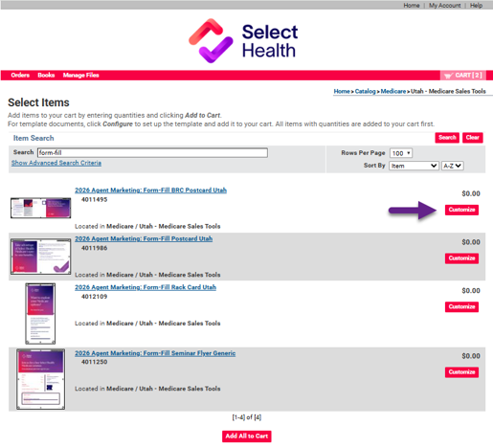Open Form-Fill Postcard Utah item link
Image resolution: width=493 pixels, height=448 pixels.
click(144, 238)
